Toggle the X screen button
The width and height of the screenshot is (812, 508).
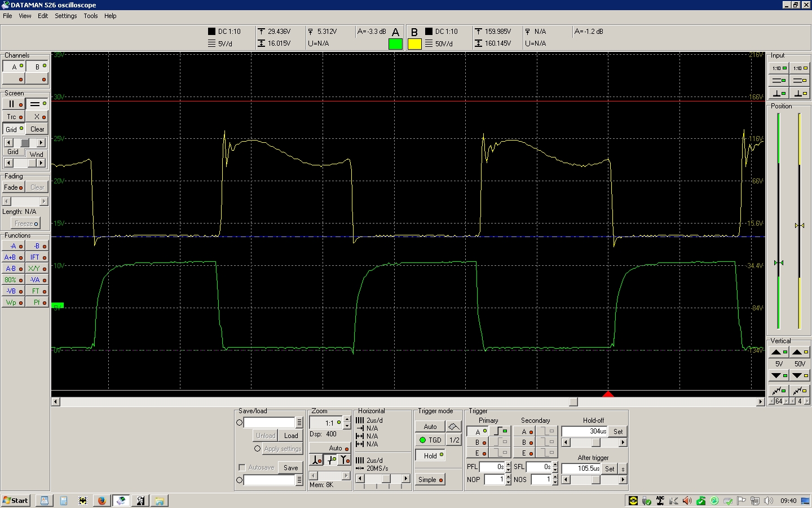[37, 117]
